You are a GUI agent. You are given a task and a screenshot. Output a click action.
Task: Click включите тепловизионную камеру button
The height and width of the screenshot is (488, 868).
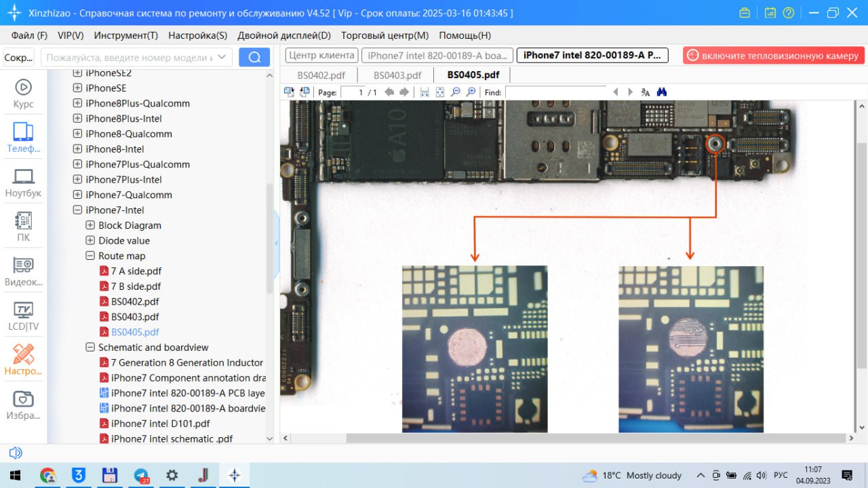click(x=774, y=56)
